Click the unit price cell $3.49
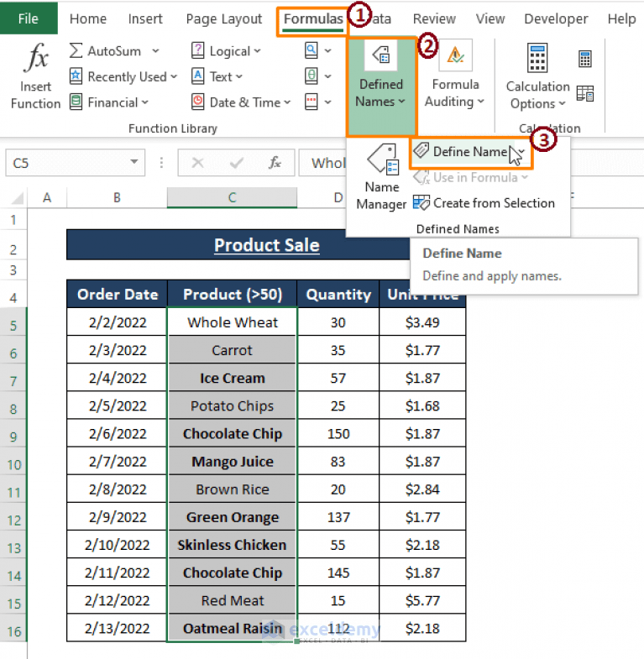This screenshot has height=659, width=644. pyautogui.click(x=422, y=322)
